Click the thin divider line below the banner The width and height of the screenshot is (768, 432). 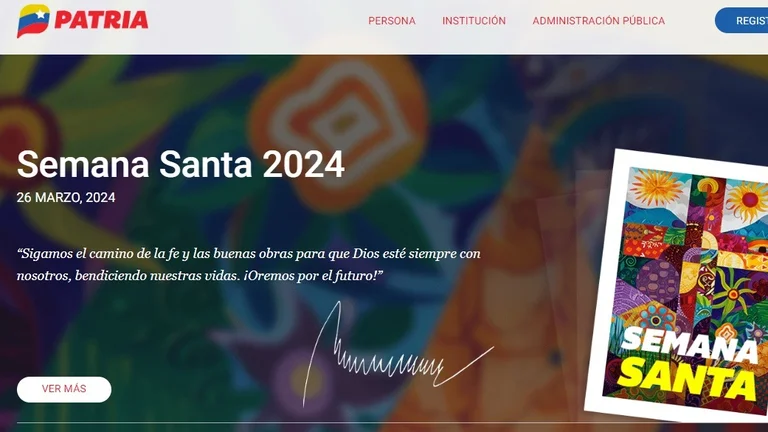coord(392,423)
